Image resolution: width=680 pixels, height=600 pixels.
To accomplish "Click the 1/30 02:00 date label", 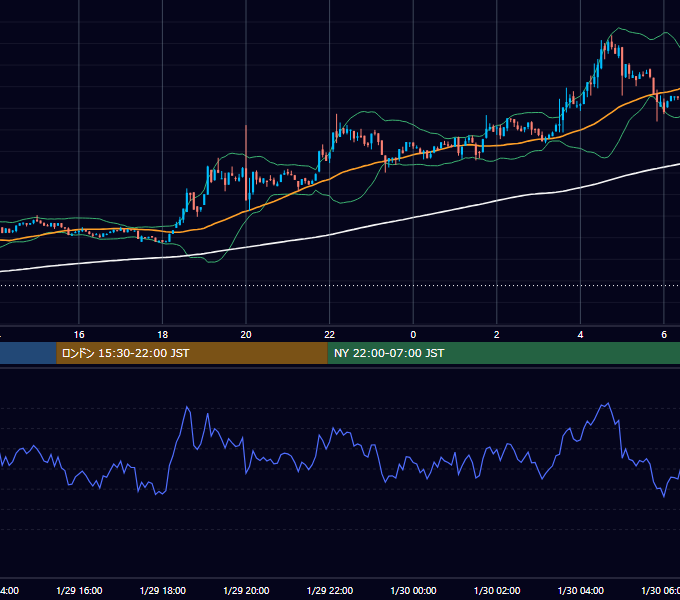I will point(497,590).
